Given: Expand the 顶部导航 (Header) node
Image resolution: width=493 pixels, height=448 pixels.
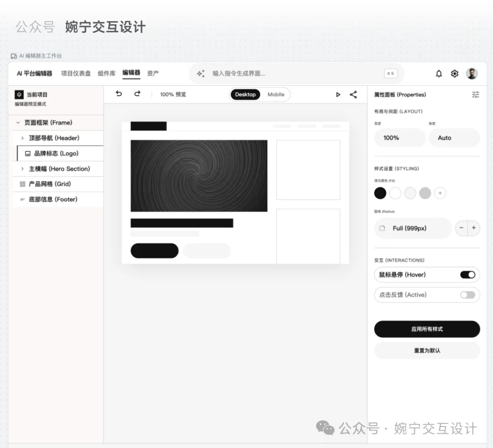Looking at the screenshot, I should (x=22, y=138).
